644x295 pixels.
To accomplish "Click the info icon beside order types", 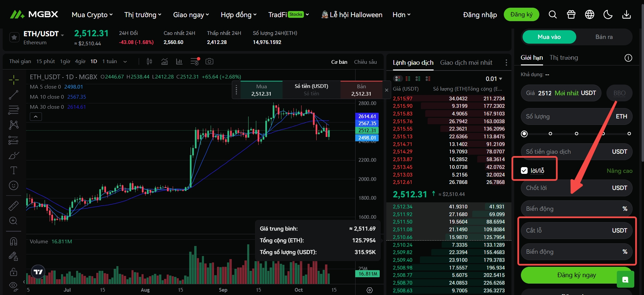I will pyautogui.click(x=628, y=58).
